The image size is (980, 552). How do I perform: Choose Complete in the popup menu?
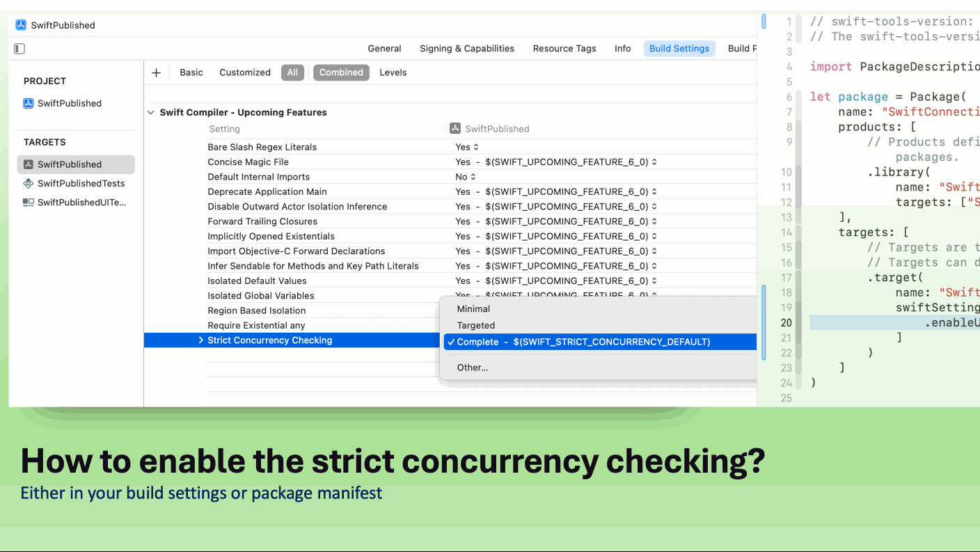click(x=600, y=342)
